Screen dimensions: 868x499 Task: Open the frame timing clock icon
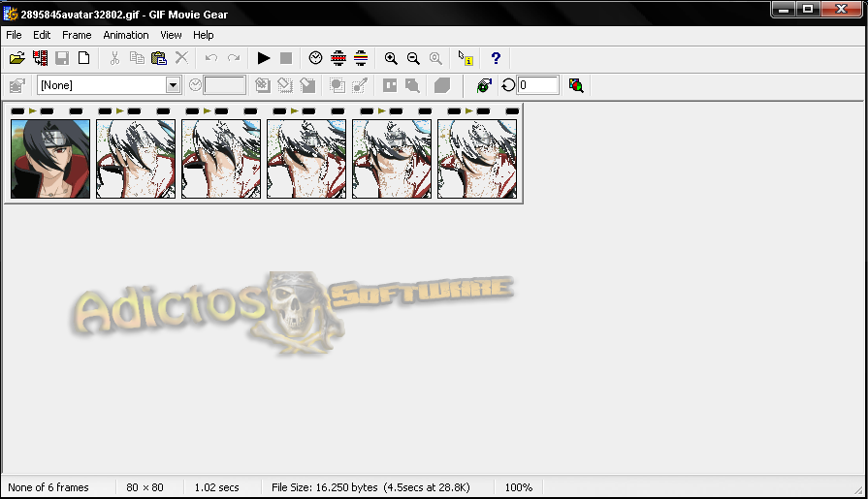(315, 58)
